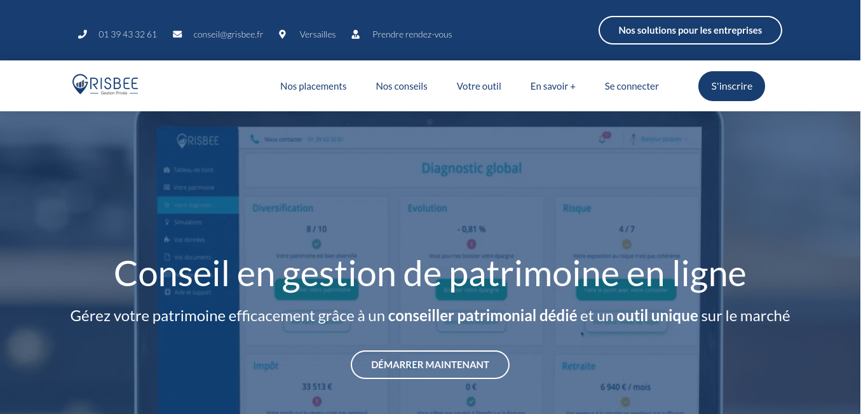Select Se connecter in navigation

pyautogui.click(x=632, y=86)
